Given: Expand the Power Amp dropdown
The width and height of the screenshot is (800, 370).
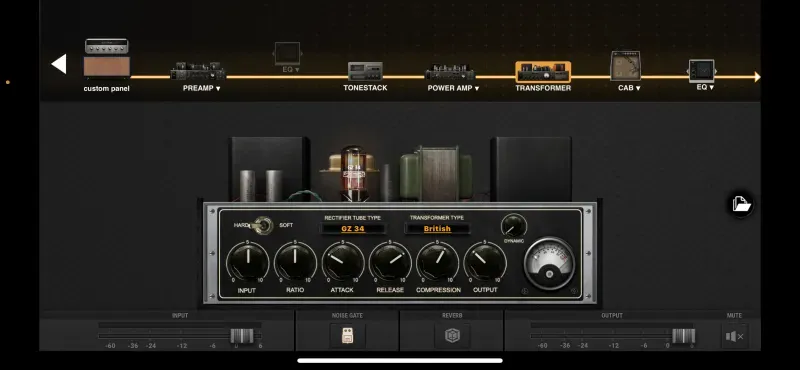Looking at the screenshot, I should [453, 88].
